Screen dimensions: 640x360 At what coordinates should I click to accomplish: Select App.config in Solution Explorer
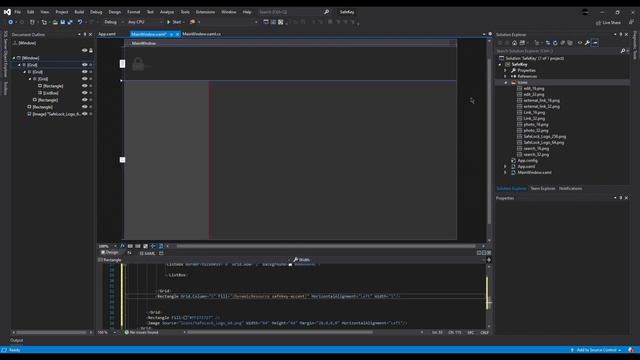click(x=527, y=161)
